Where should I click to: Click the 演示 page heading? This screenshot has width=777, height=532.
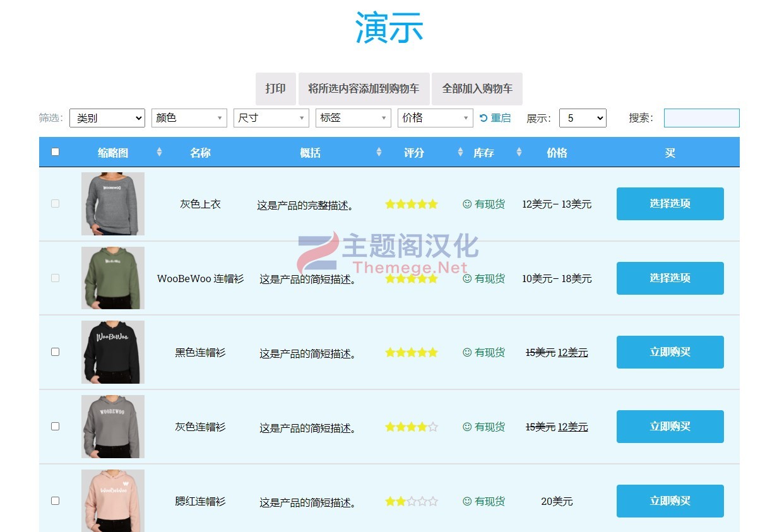(x=389, y=28)
